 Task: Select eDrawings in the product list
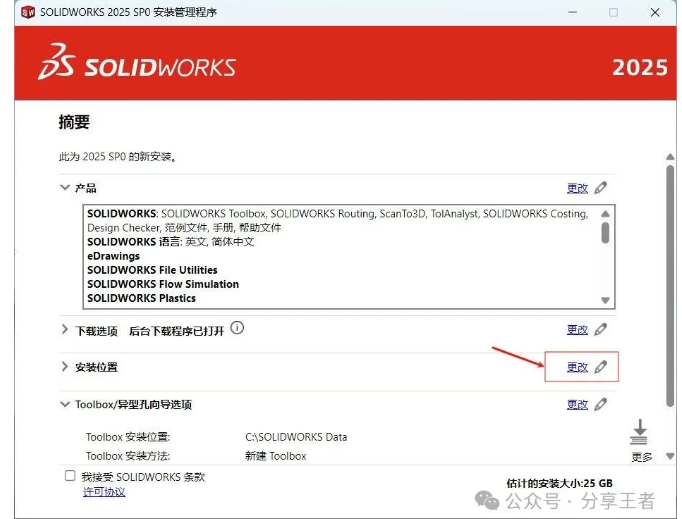[114, 256]
